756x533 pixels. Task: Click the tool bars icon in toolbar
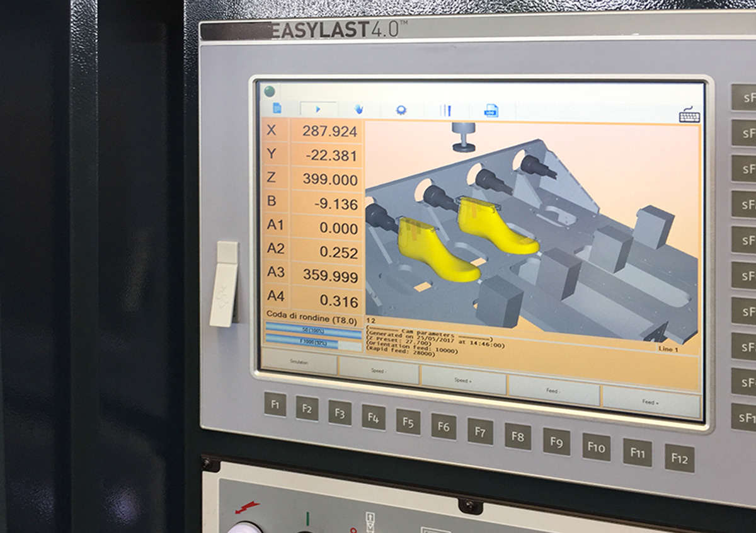point(446,110)
